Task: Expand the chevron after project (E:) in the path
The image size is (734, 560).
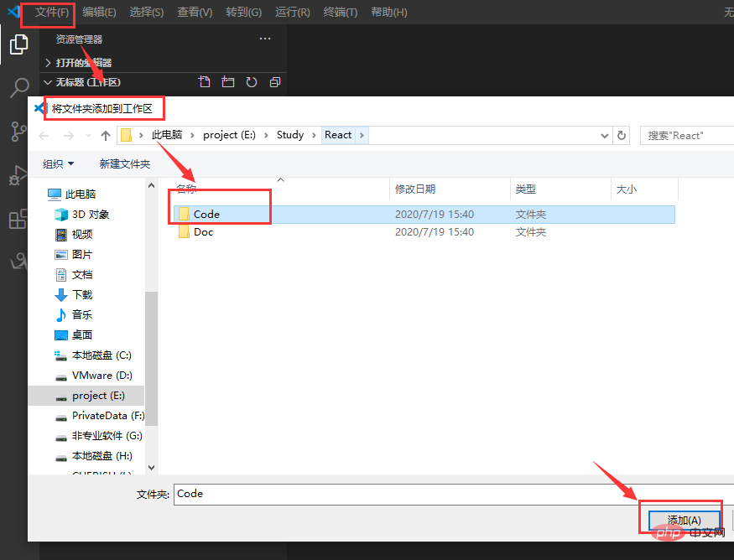Action: (266, 135)
